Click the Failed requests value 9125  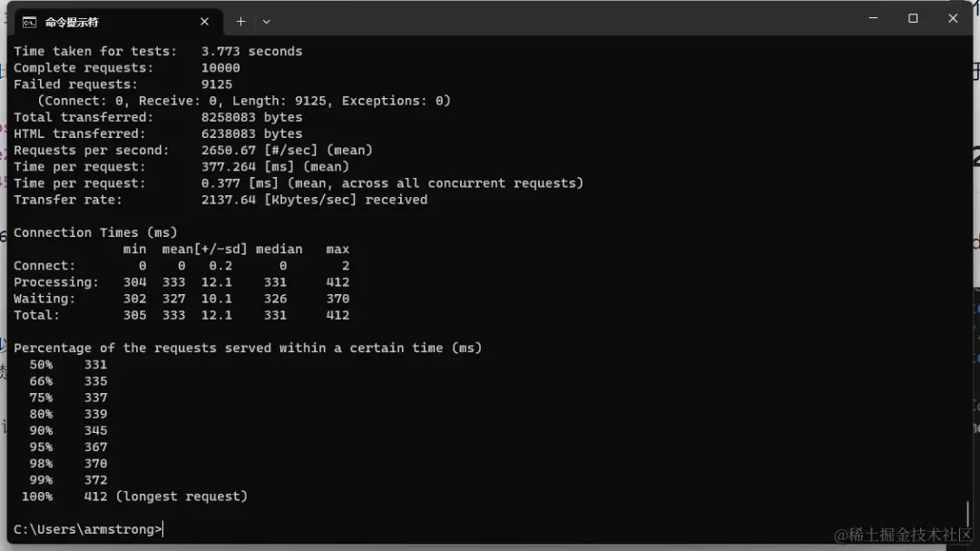point(216,84)
